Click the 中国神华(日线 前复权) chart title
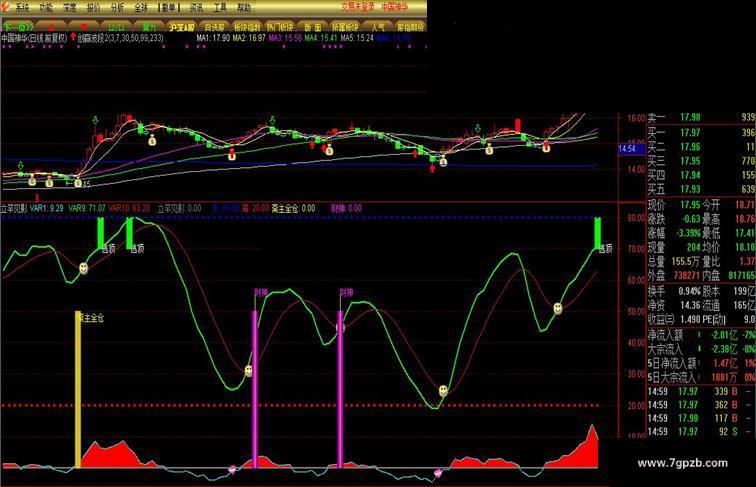 pyautogui.click(x=34, y=38)
